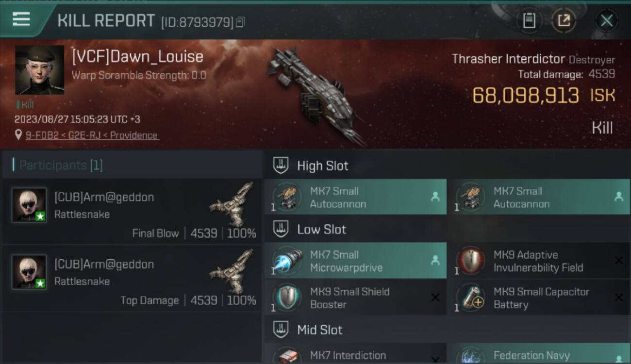This screenshot has height=364, width=631.
Task: Select the second MK7 Small Autocannon
Action: click(539, 197)
